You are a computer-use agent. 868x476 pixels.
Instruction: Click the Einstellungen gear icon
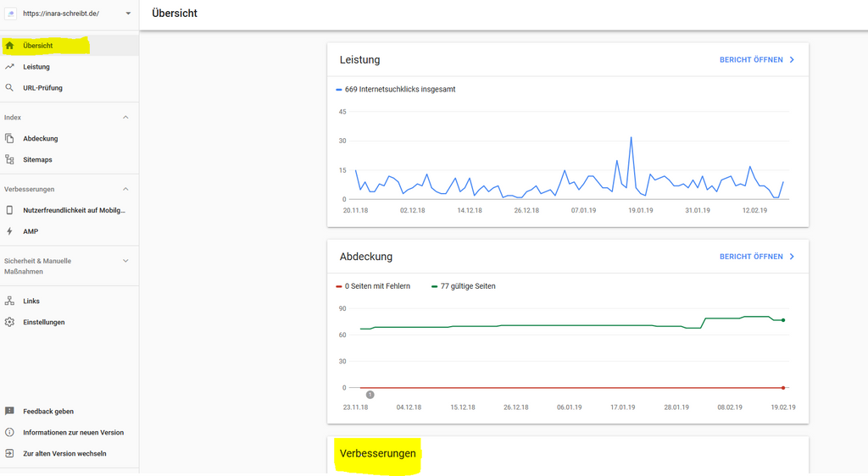[x=9, y=322]
